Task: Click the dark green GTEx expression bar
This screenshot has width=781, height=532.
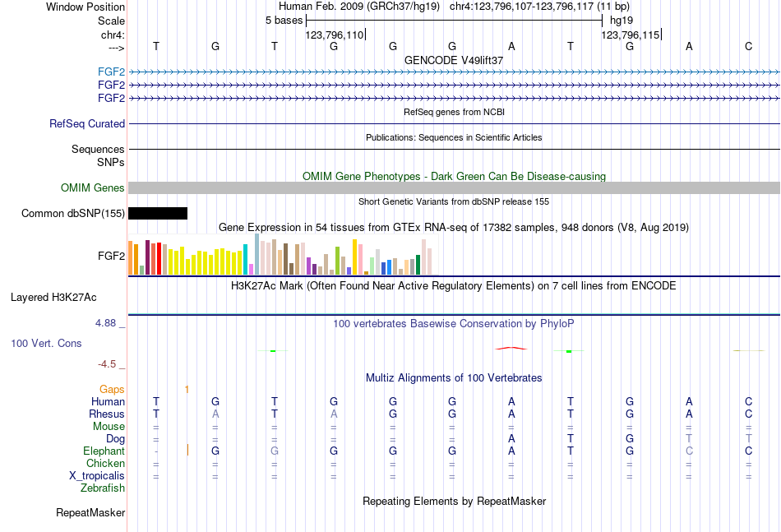Action: point(418,265)
